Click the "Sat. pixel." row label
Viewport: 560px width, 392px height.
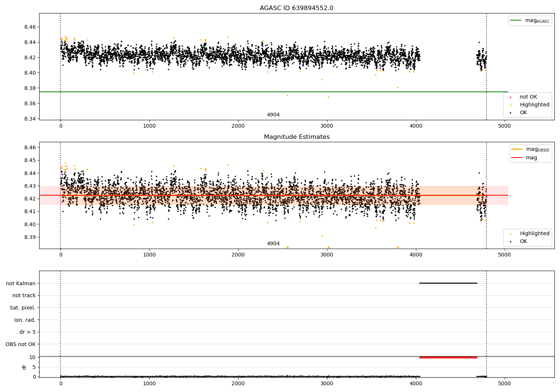click(x=22, y=308)
